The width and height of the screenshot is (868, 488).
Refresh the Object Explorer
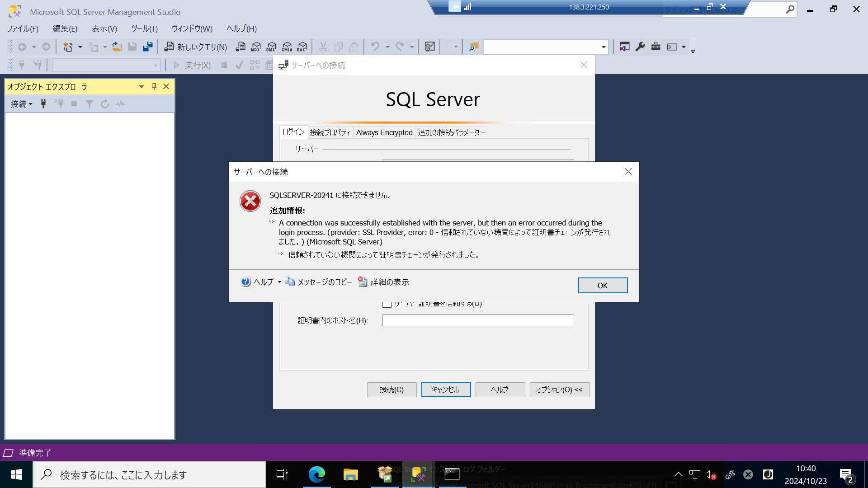(x=105, y=103)
